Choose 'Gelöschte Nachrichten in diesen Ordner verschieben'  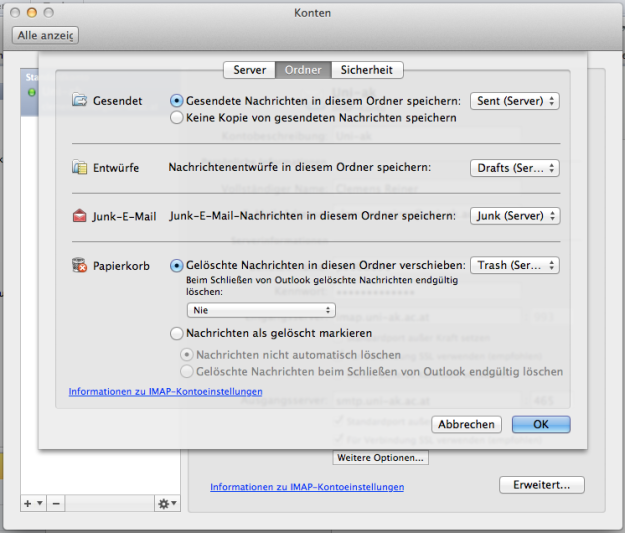[178, 265]
